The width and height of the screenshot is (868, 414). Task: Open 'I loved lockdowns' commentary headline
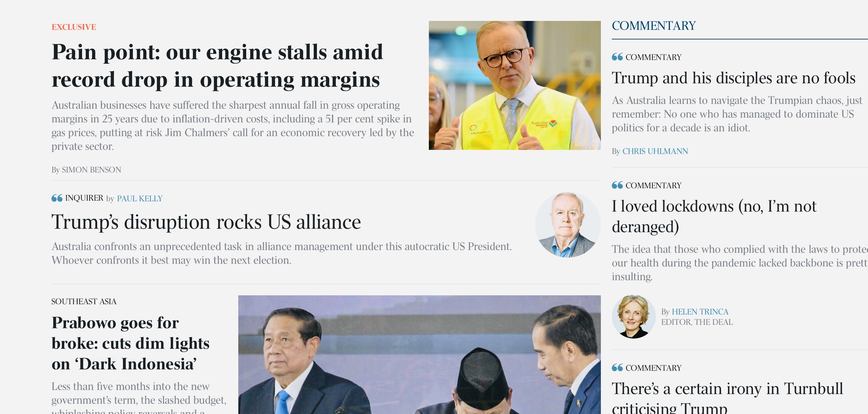[714, 216]
